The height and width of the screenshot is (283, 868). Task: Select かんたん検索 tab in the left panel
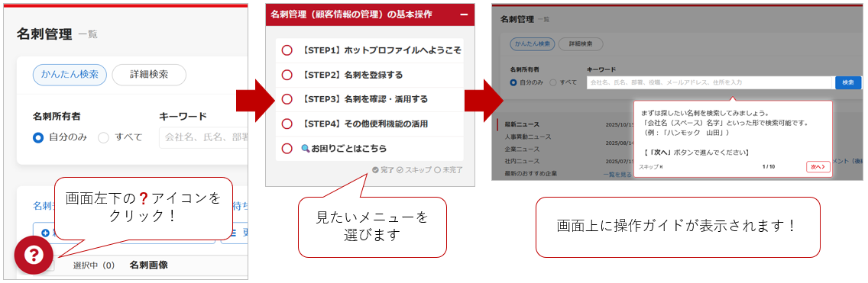pos(70,75)
